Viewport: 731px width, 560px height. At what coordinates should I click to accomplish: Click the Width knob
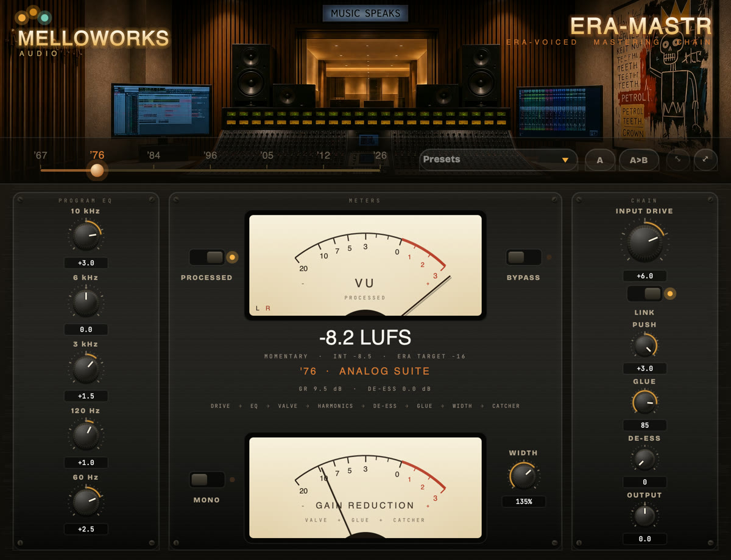pyautogui.click(x=523, y=476)
